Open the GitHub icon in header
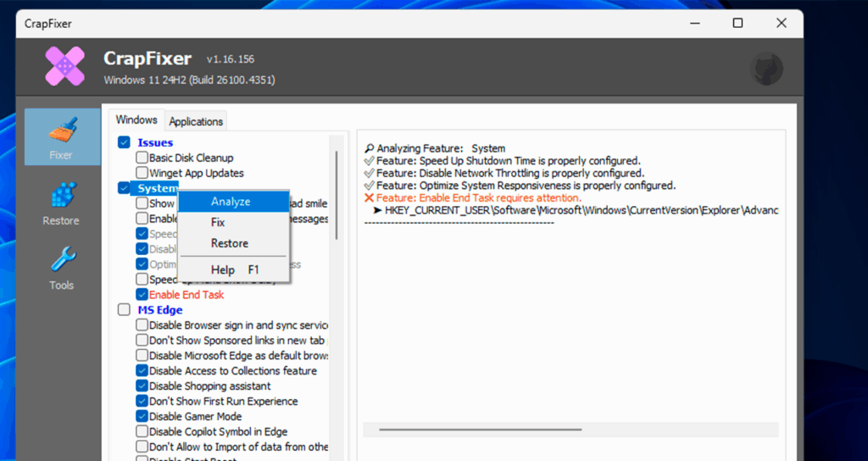Image resolution: width=868 pixels, height=461 pixels. click(x=767, y=69)
